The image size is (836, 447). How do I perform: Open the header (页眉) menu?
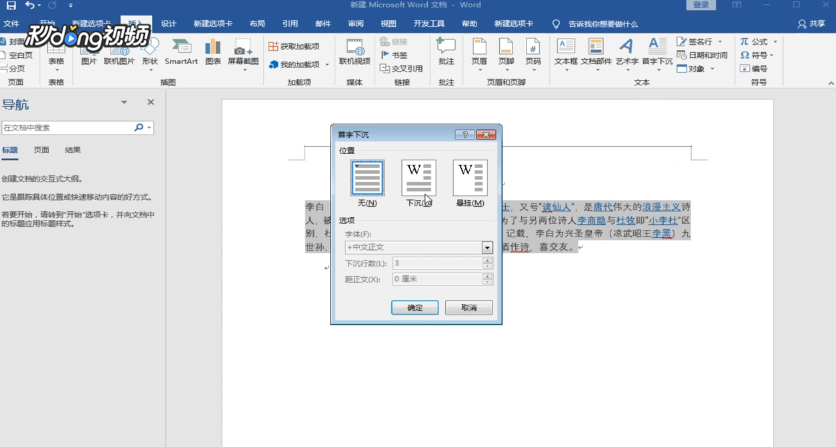coord(479,54)
